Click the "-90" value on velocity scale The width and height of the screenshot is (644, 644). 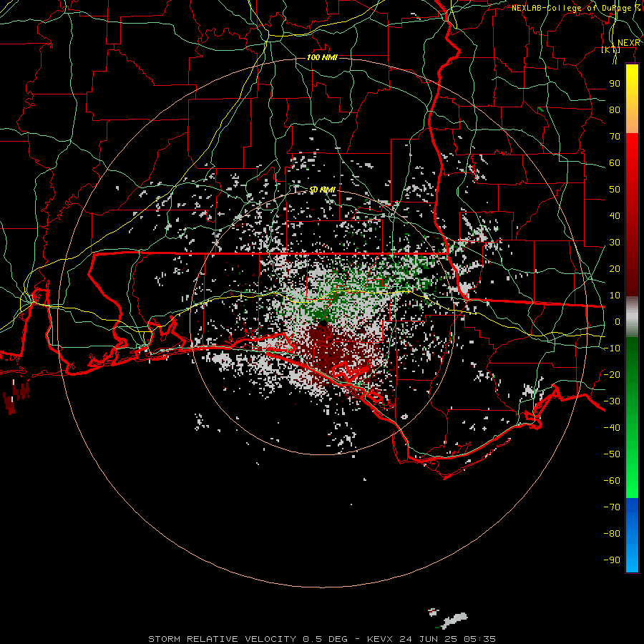click(x=612, y=560)
